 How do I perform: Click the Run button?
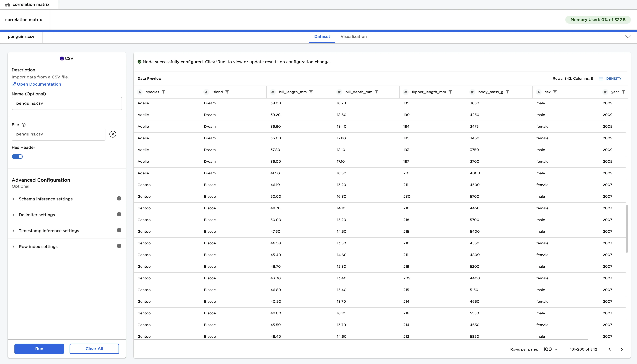[x=39, y=348]
